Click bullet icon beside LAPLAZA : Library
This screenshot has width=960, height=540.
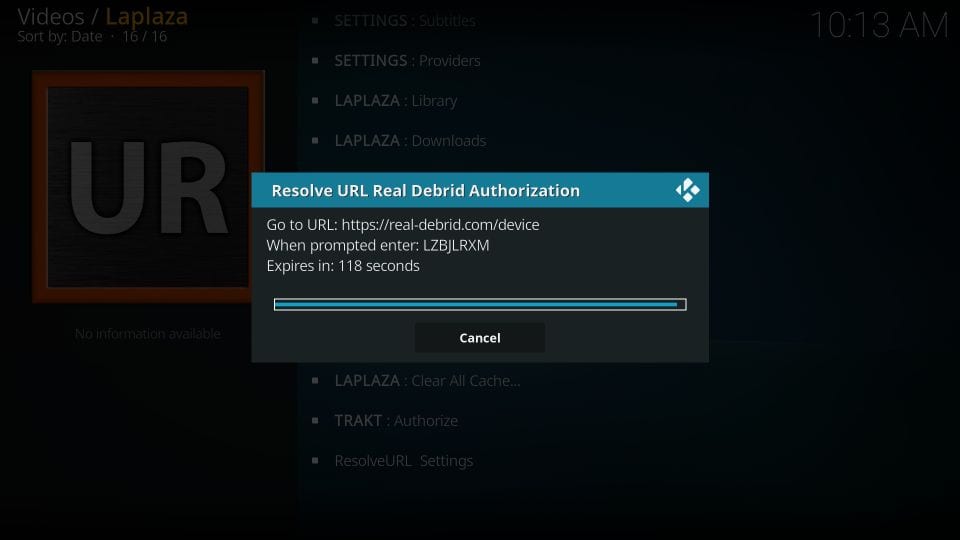[x=315, y=100]
